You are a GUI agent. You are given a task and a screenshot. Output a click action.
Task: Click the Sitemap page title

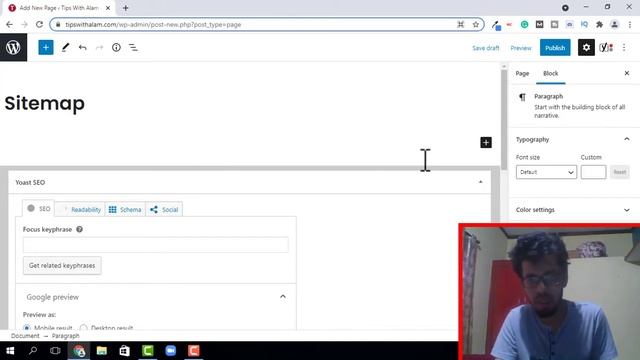[44, 103]
